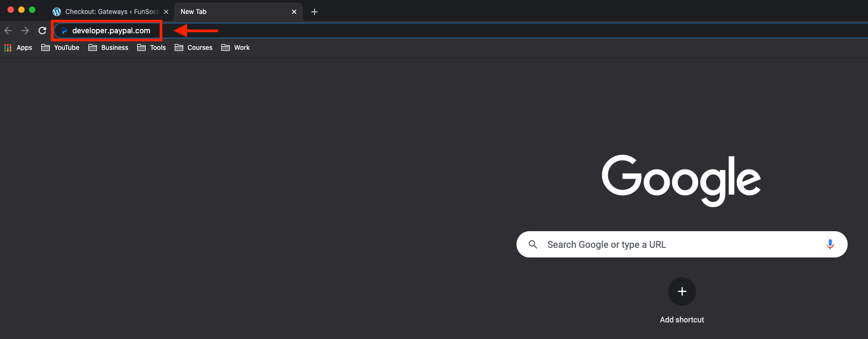Maximize the window with green button
The width and height of the screenshot is (868, 339).
32,10
